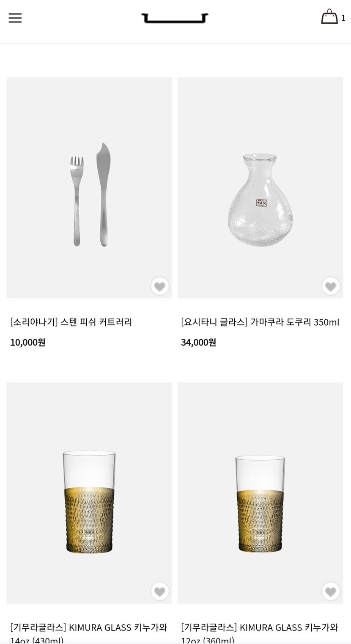This screenshot has height=644, width=351.
Task: Open '[요시타니 글라스] 가마쿠라 도쿠리 350ml' link
Action: (x=260, y=322)
